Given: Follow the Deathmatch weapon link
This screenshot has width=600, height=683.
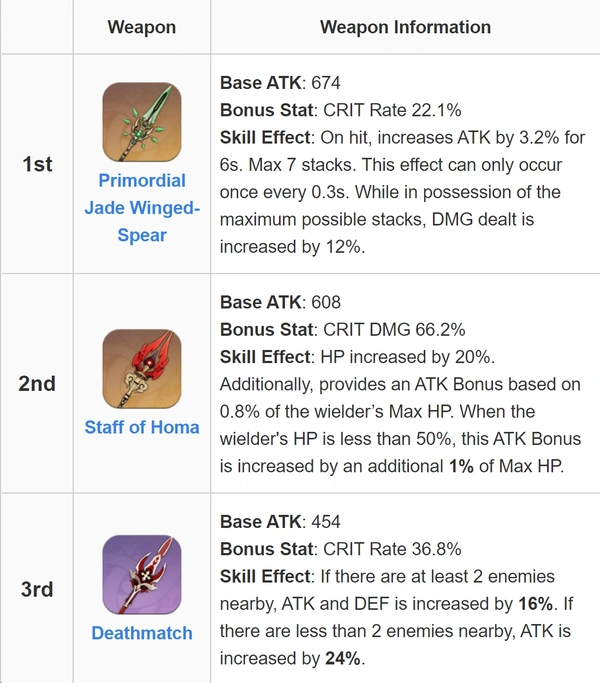Looking at the screenshot, I should (142, 633).
